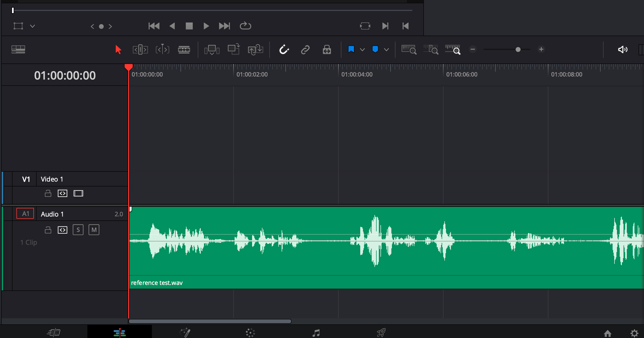Select the Trim edit mode tool
The height and width of the screenshot is (338, 644).
coord(140,49)
